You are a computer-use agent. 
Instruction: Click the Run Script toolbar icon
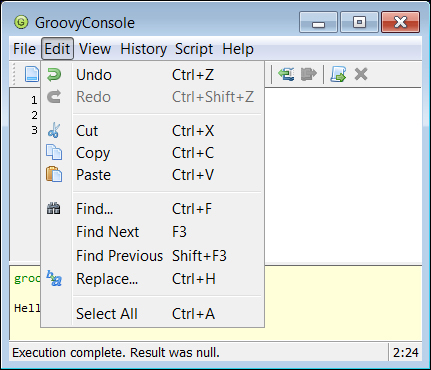338,74
